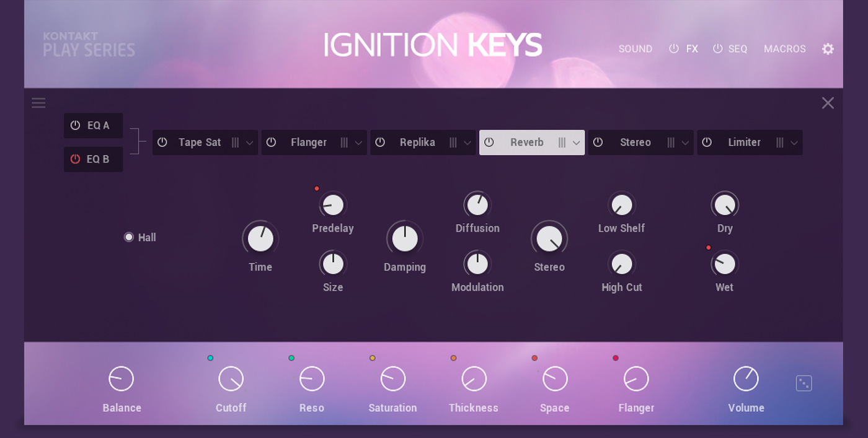Click the orange dot above Thickness macro
The width and height of the screenshot is (868, 438).
(x=454, y=358)
